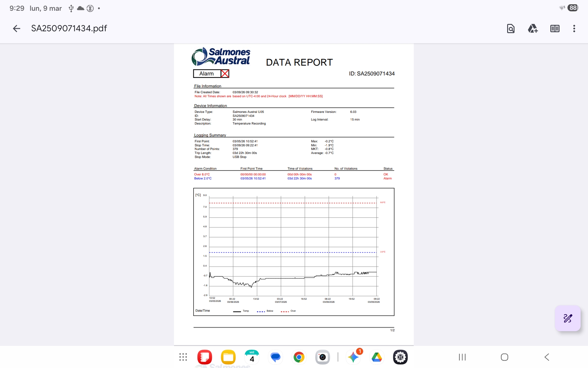The width and height of the screenshot is (588, 368).
Task: Open the Gemini app with notification badge
Action: coord(353,357)
